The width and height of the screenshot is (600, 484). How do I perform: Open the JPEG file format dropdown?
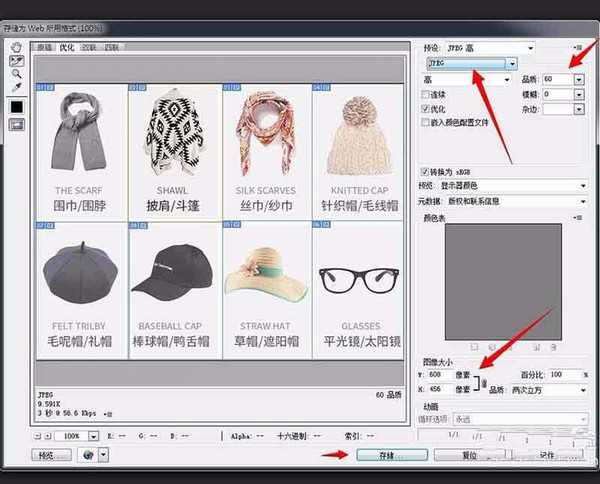click(x=470, y=63)
